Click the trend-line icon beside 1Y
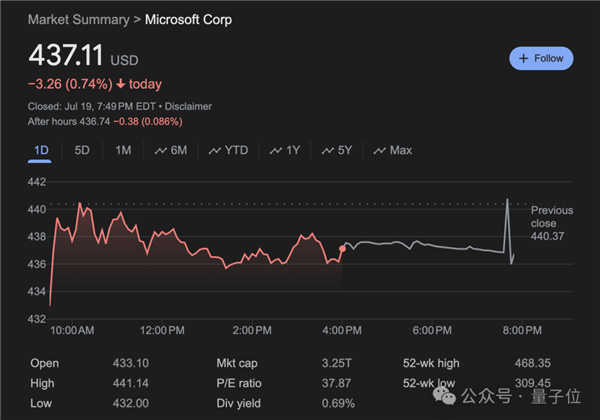This screenshot has height=420, width=600. tap(275, 151)
